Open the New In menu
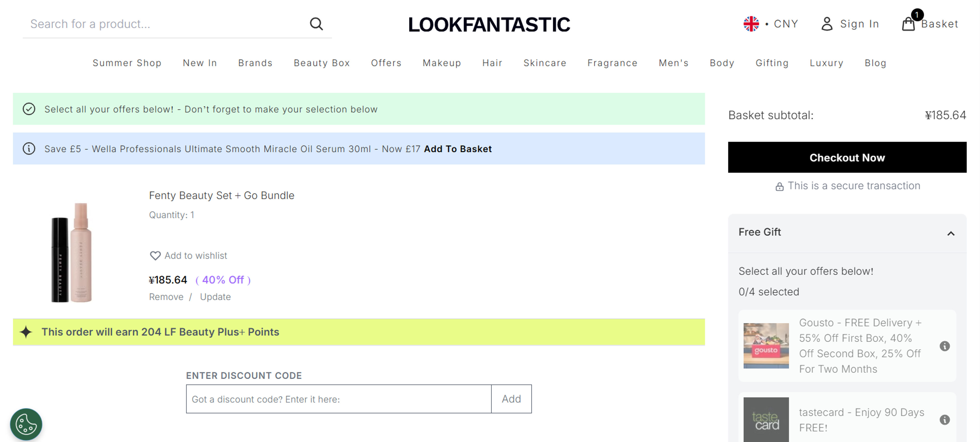 pos(199,63)
